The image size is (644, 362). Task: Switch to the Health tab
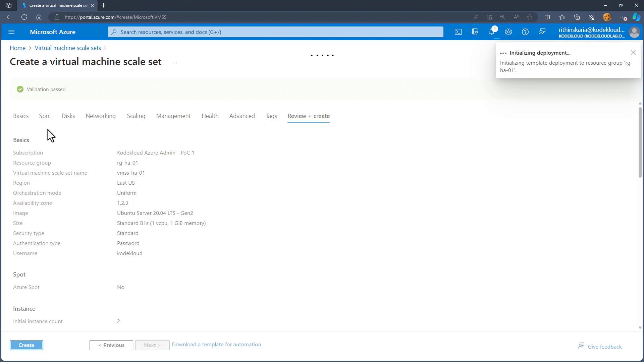[x=210, y=116]
